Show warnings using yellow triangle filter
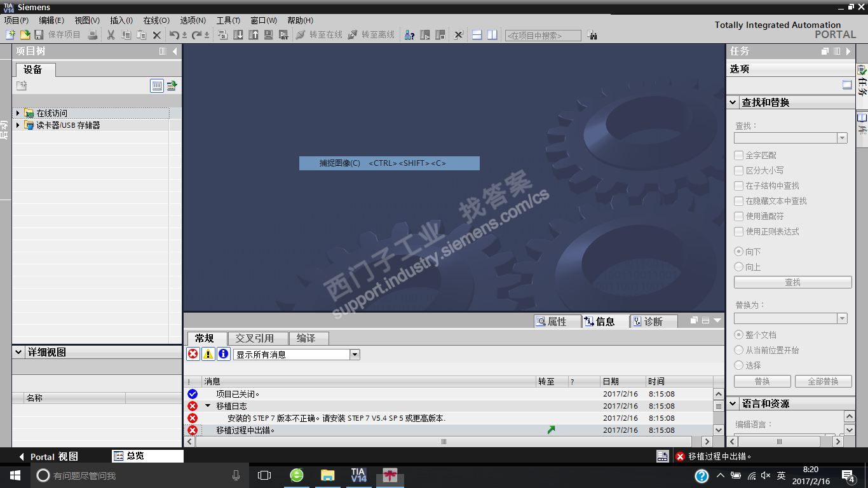 [x=208, y=354]
